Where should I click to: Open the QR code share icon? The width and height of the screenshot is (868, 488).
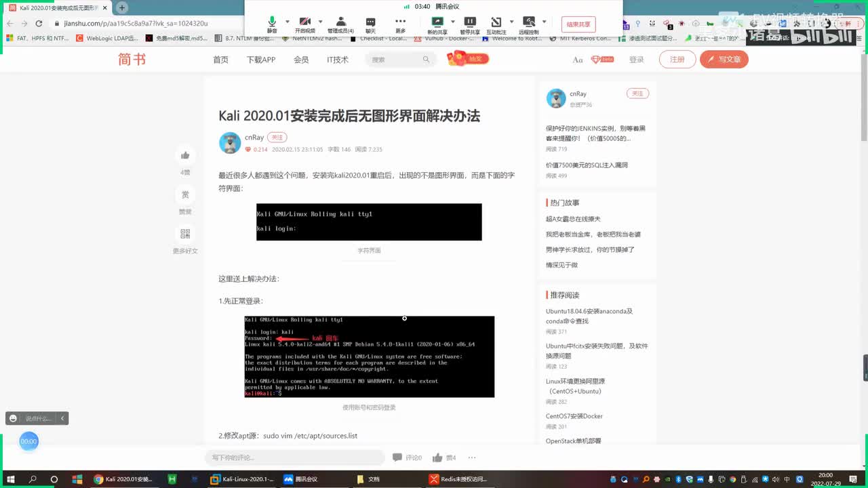[x=185, y=234]
